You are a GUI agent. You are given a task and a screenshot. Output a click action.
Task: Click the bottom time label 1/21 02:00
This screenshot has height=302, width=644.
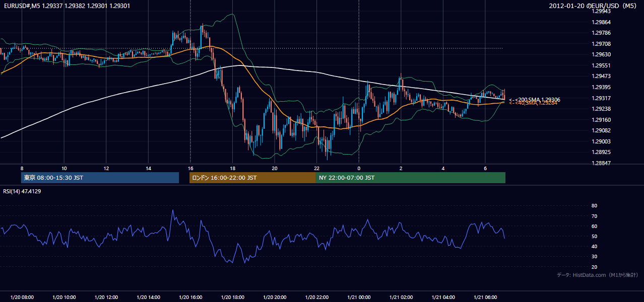(x=401, y=297)
